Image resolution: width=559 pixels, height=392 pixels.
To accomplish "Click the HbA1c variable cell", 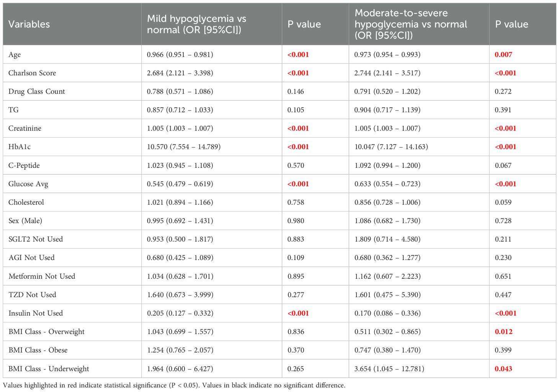I will click(x=20, y=147).
